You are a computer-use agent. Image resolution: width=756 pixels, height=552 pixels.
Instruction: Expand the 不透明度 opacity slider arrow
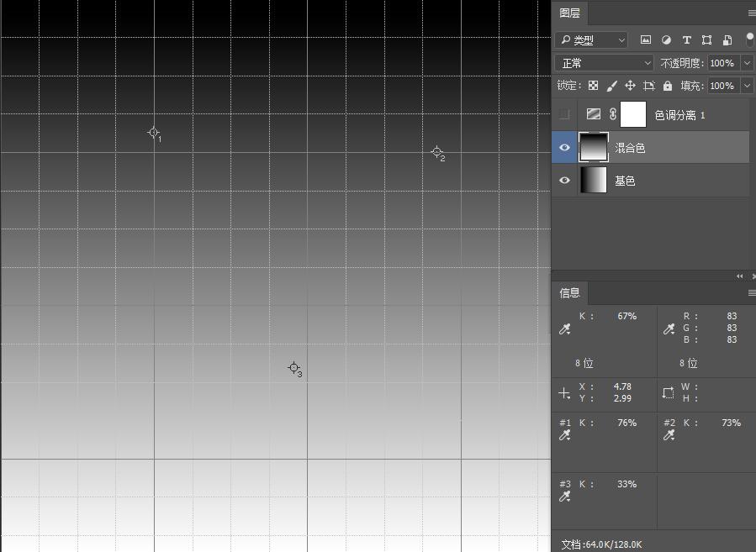(746, 63)
